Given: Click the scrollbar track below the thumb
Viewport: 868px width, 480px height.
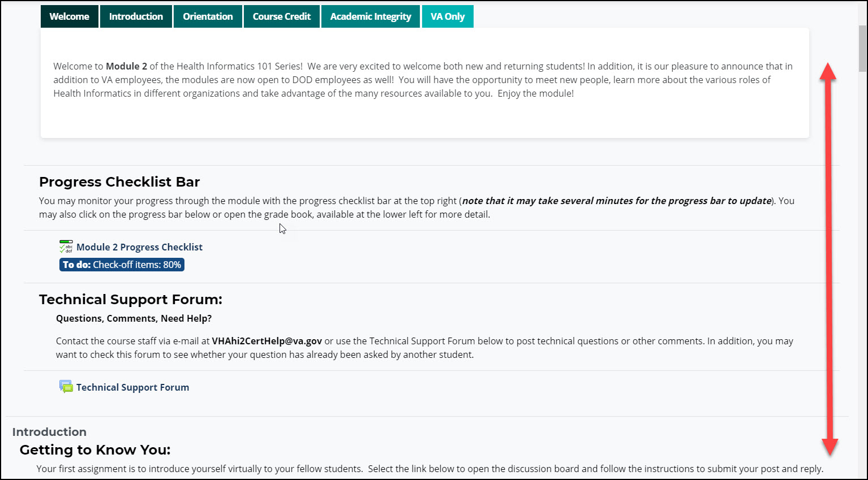Looking at the screenshot, I should pos(862,283).
